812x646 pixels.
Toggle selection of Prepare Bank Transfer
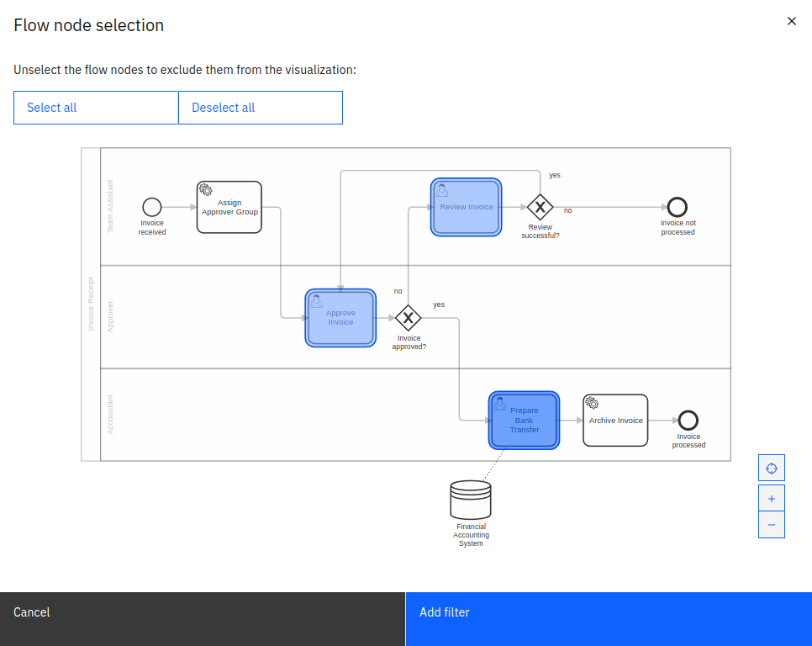523,420
